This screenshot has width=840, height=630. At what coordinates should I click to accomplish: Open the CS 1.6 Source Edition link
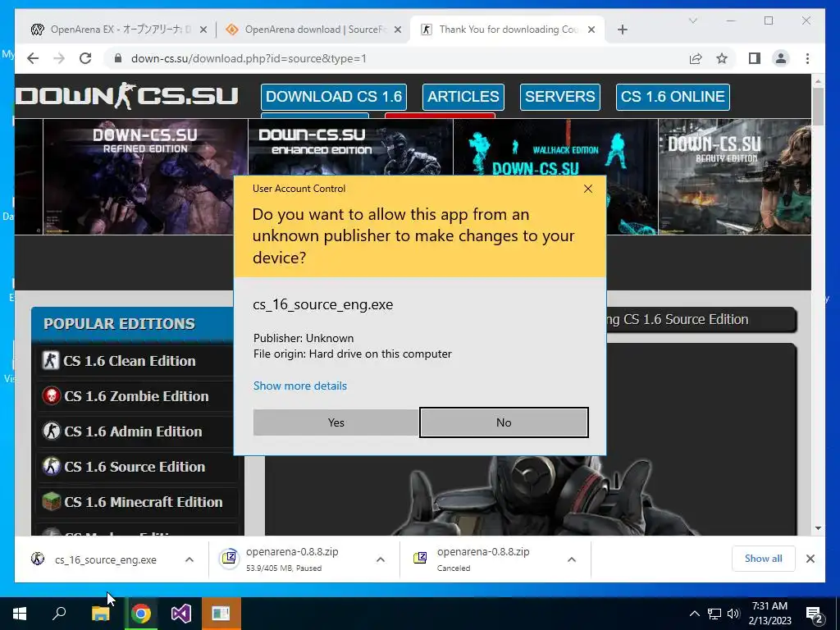[x=135, y=467]
